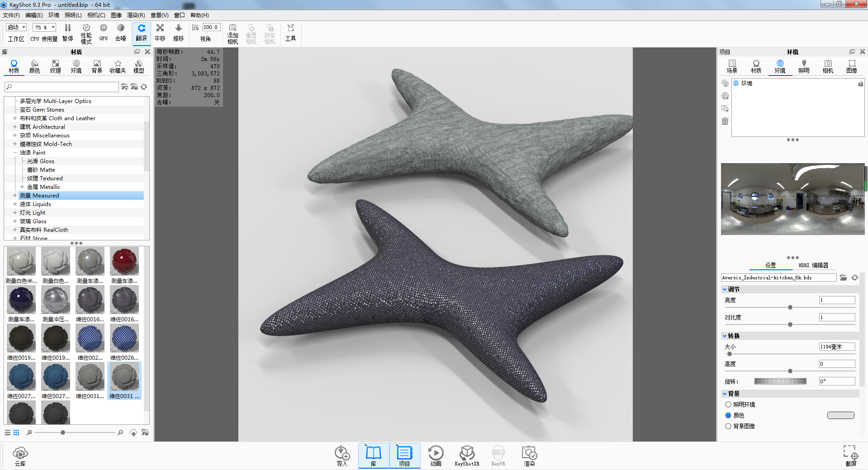Adjust the Contrast slider
This screenshot has width=868, height=470.
790,325
